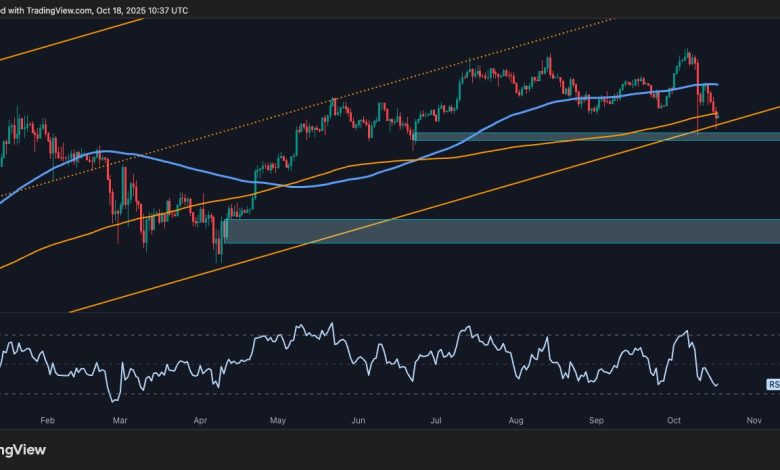780x470 pixels.
Task: Select the upper support zone rectangle
Action: 600,136
